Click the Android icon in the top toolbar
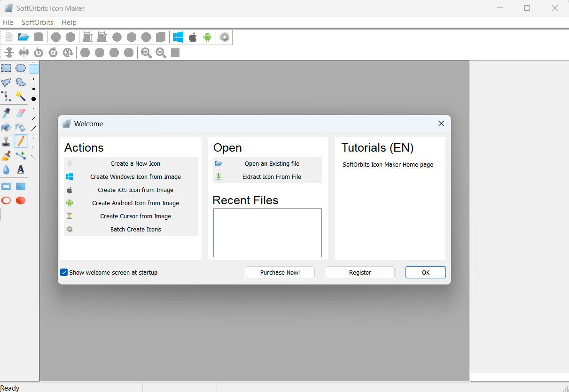569x392 pixels. pyautogui.click(x=207, y=37)
